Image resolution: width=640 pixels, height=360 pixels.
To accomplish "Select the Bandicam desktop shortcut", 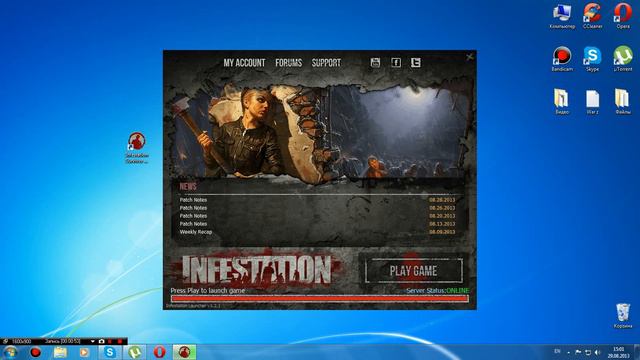I will pos(562,59).
